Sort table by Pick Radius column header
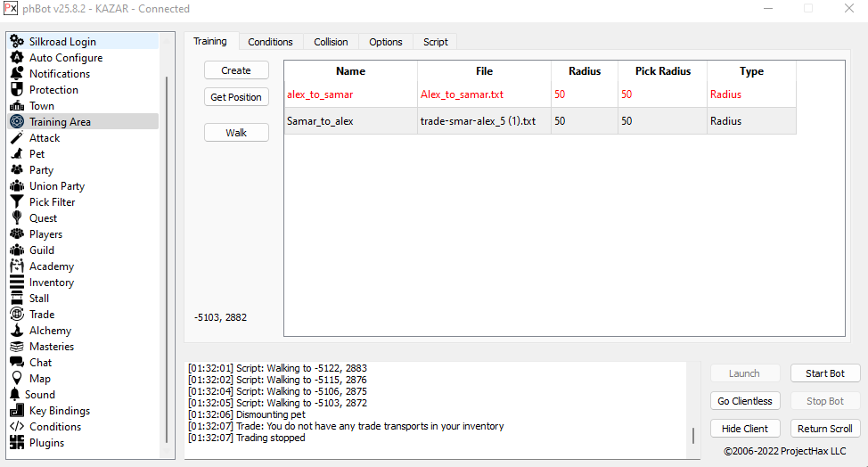Image resolution: width=868 pixels, height=467 pixels. 662,71
